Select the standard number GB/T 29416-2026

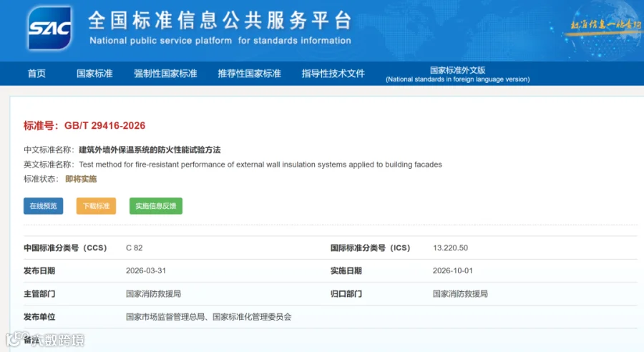click(104, 126)
